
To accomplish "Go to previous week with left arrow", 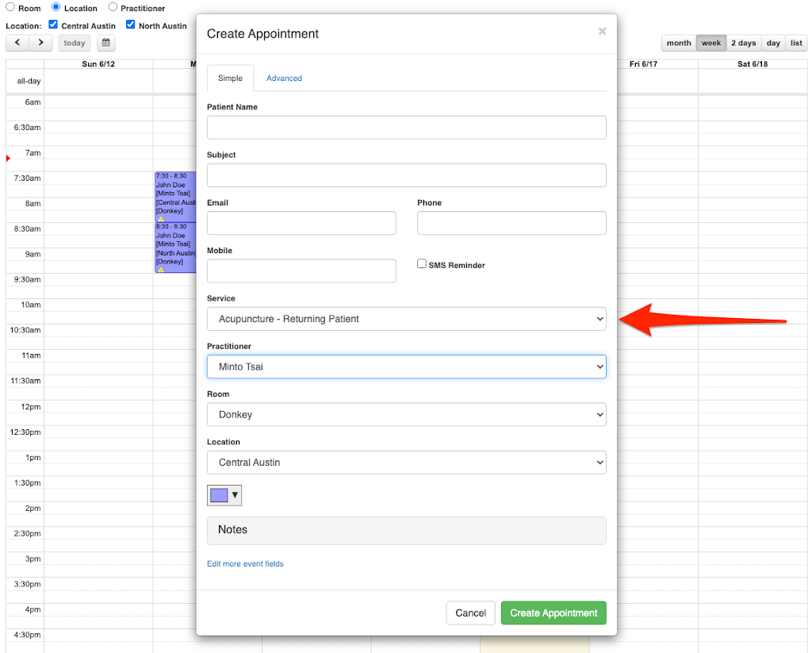I will point(17,43).
